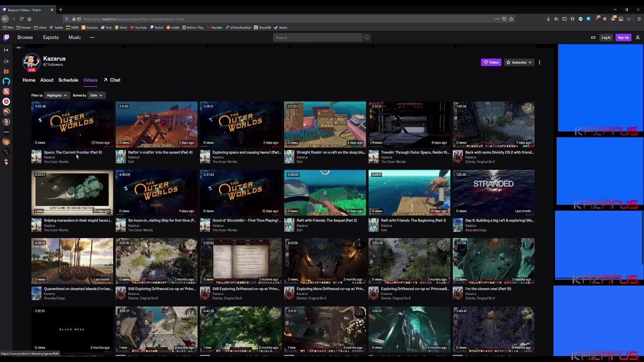Open the reddit bookmark
Image resolution: width=644 pixels, height=362 pixels.
(x=173, y=28)
